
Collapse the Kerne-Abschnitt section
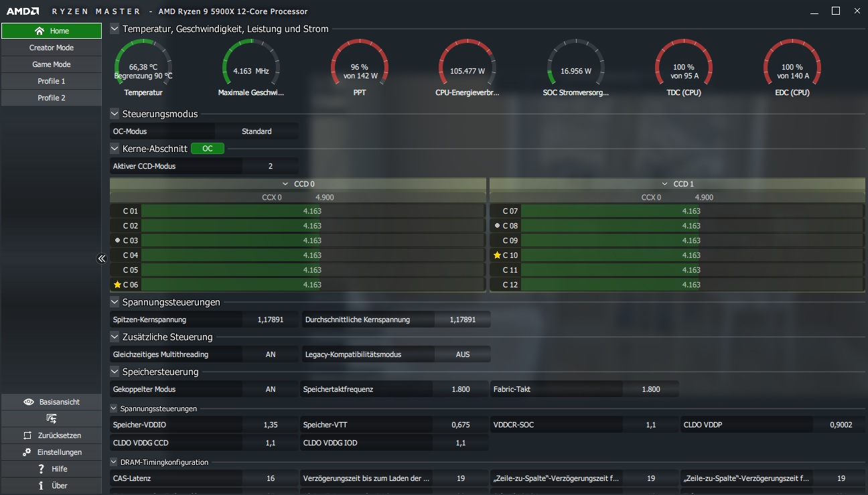click(x=115, y=149)
